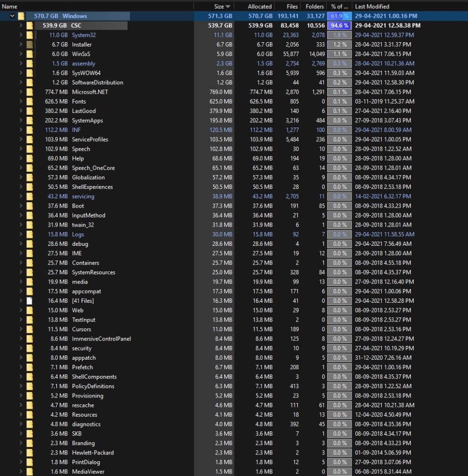Select the SystemResources folder row

tap(234, 272)
